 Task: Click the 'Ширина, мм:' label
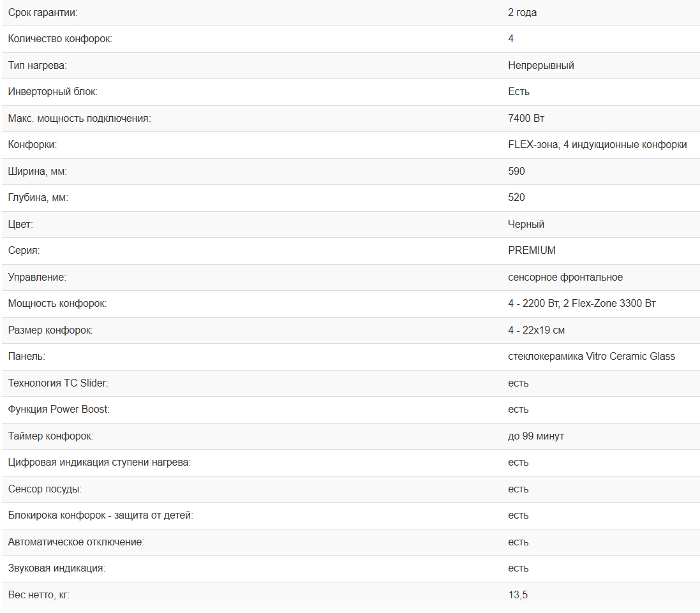pyautogui.click(x=37, y=172)
